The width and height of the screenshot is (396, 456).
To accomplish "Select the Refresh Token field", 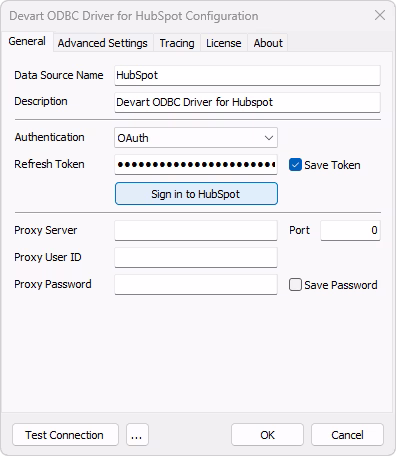I will click(x=196, y=164).
